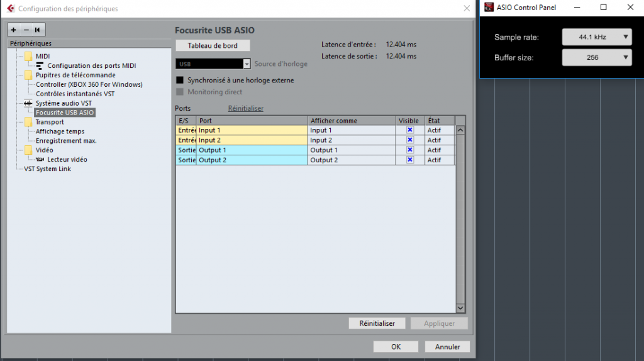The image size is (644, 361).
Task: Click the Réinitialiser button below the table
Action: 377,324
